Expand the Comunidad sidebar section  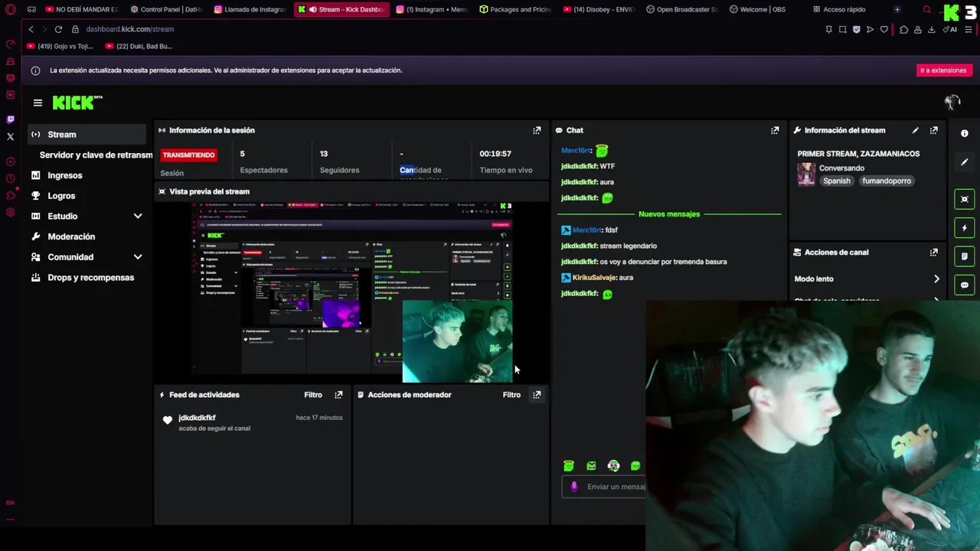[138, 257]
